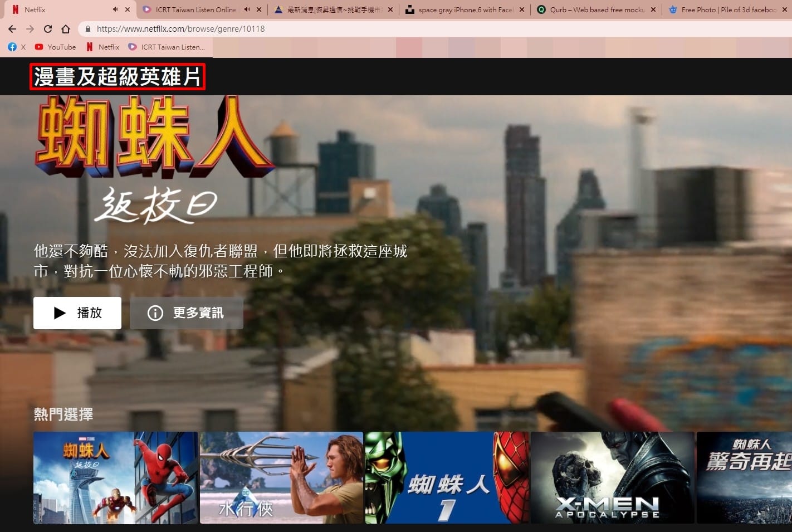Reload the Netflix page
Viewport: 792px width, 532px height.
click(x=48, y=29)
